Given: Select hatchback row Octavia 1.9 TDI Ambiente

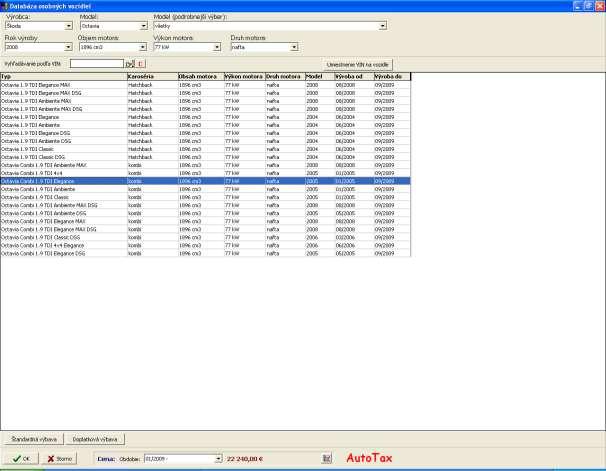Looking at the screenshot, I should (x=205, y=125).
